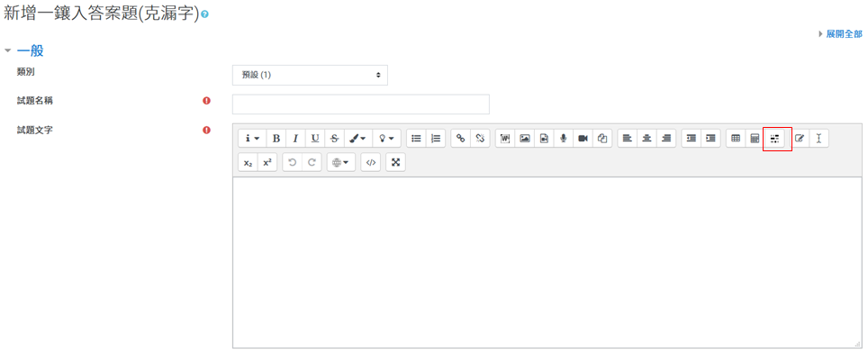Open the font color brush dropdown
This screenshot has height=353, width=868.
click(x=358, y=139)
